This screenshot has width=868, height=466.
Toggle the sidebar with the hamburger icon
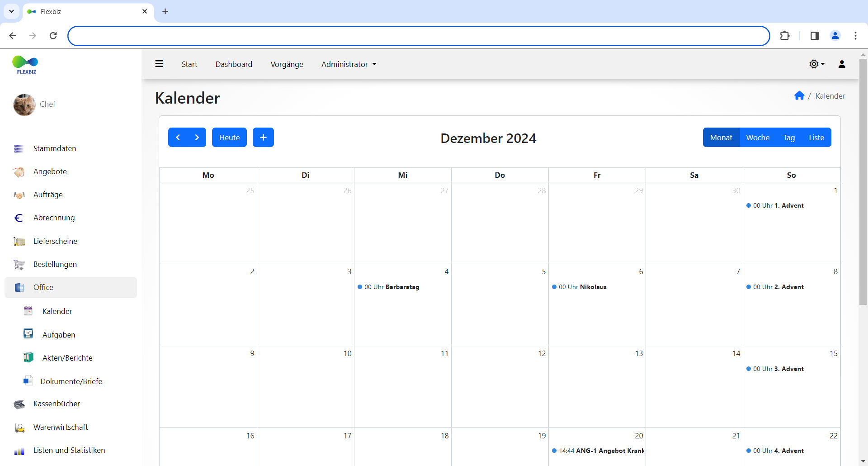(159, 64)
